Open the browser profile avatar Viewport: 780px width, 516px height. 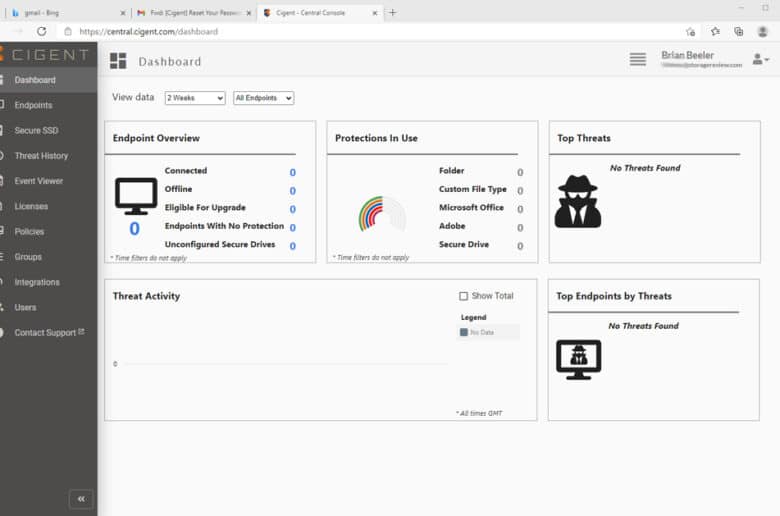tap(763, 32)
